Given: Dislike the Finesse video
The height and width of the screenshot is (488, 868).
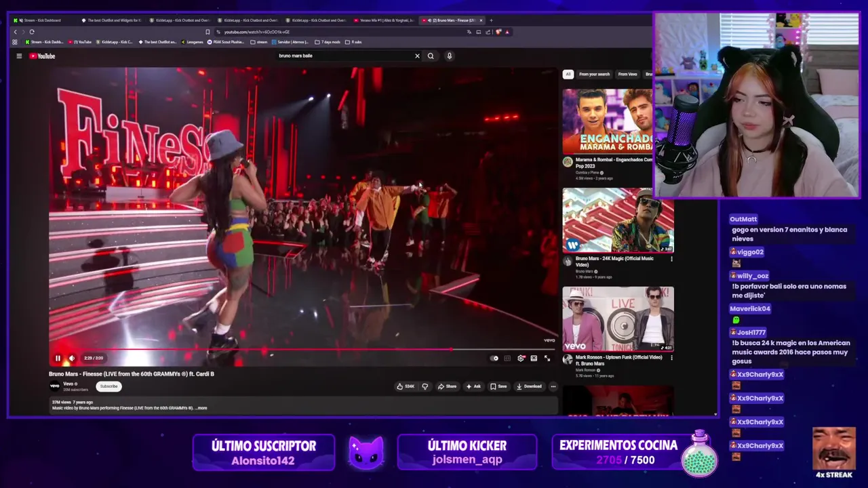Looking at the screenshot, I should pyautogui.click(x=425, y=386).
